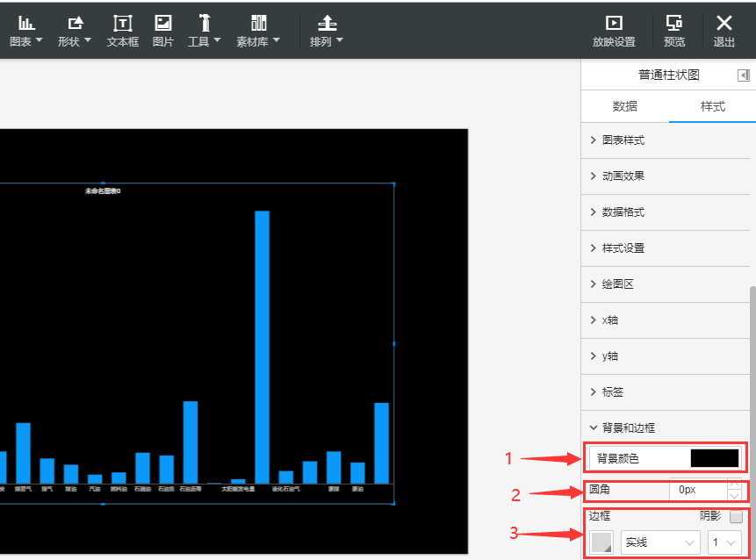
Task: Expand the 图表样式 section
Action: [x=666, y=140]
